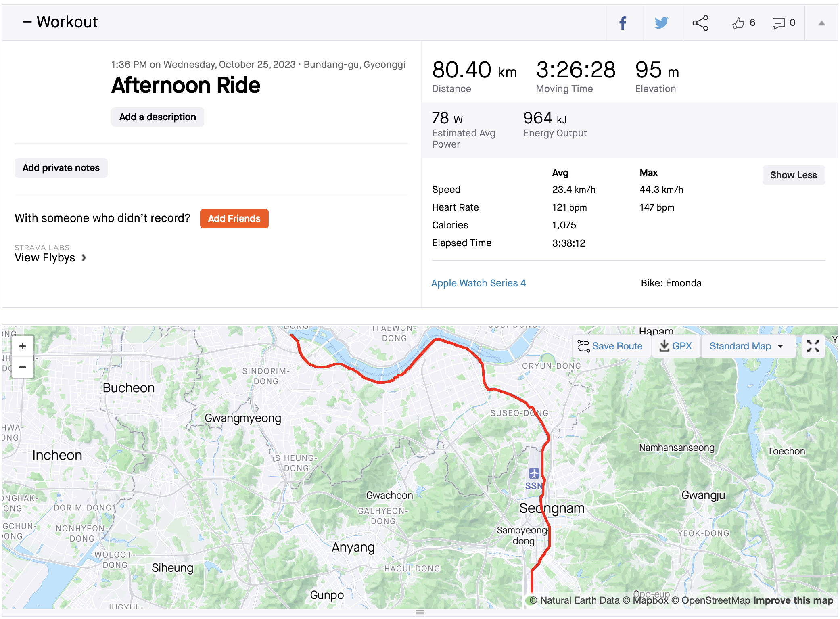Share workout on Facebook

[624, 23]
